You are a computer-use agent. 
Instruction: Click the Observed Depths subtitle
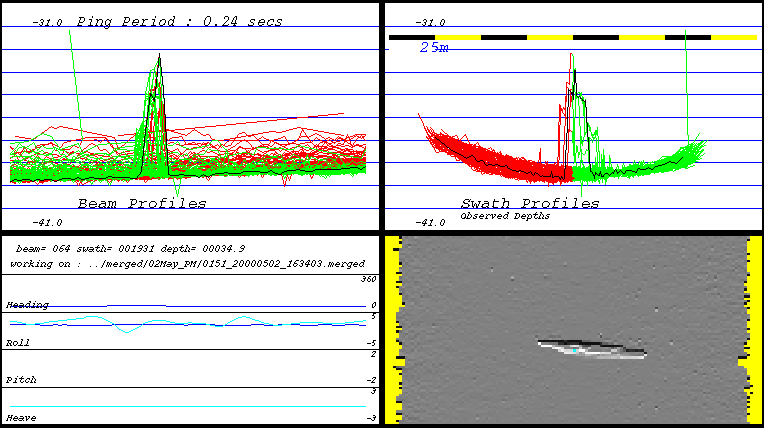coord(505,216)
